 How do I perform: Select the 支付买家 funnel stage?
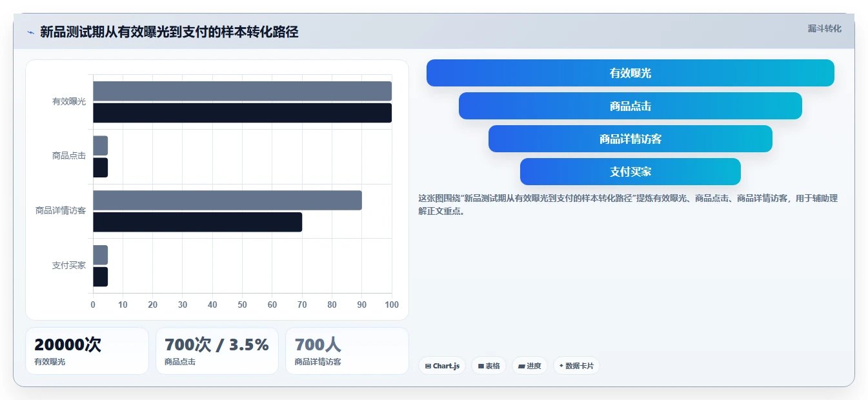pyautogui.click(x=630, y=172)
